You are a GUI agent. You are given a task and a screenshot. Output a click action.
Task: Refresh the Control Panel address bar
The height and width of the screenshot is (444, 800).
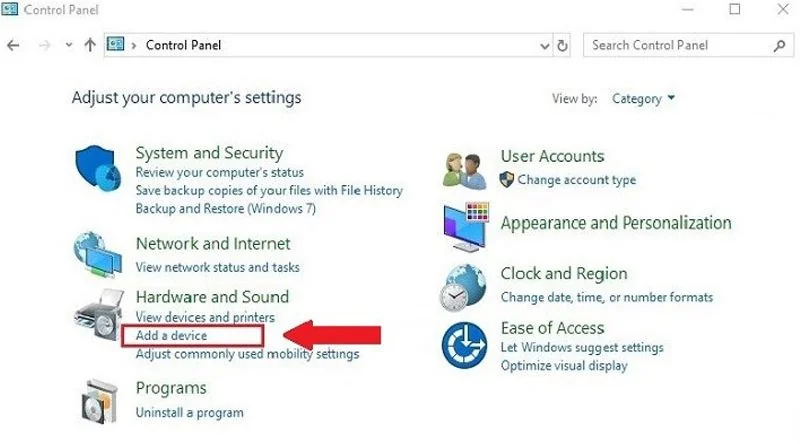click(x=562, y=45)
